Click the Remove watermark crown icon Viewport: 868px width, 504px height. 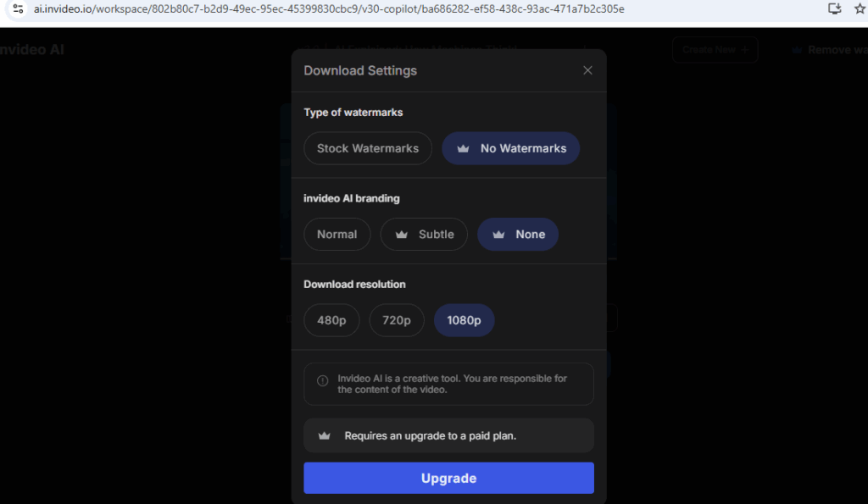click(797, 50)
